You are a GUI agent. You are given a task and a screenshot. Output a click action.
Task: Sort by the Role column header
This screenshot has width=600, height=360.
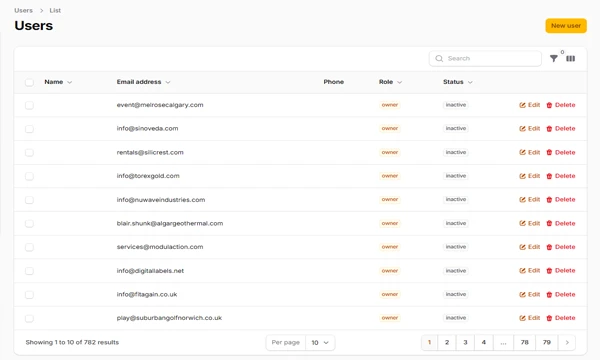(390, 82)
